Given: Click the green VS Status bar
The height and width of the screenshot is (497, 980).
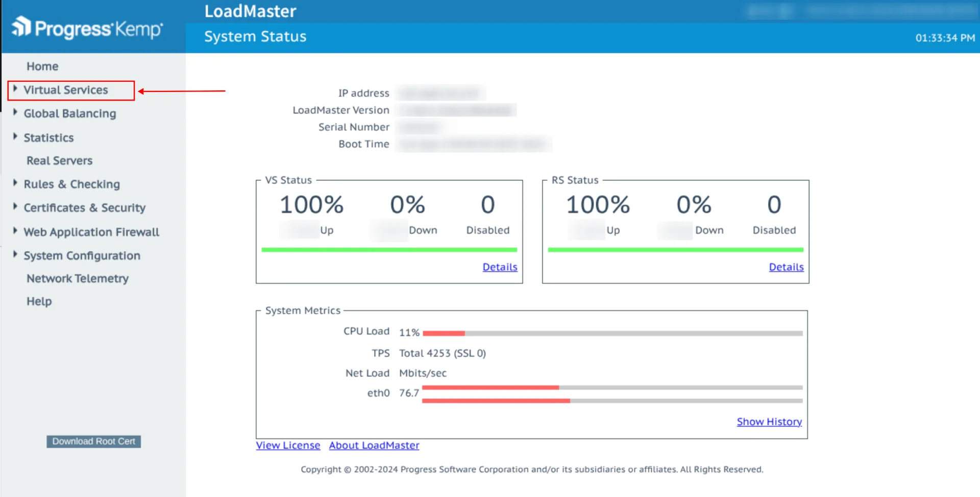Looking at the screenshot, I should click(389, 250).
